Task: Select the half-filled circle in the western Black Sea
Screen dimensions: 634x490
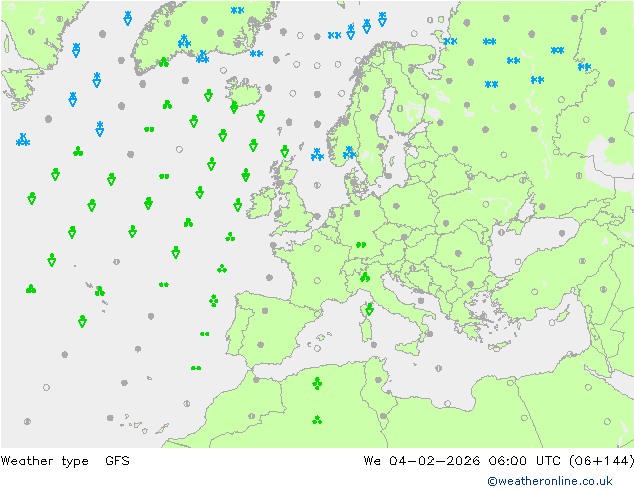Action: coord(501,232)
